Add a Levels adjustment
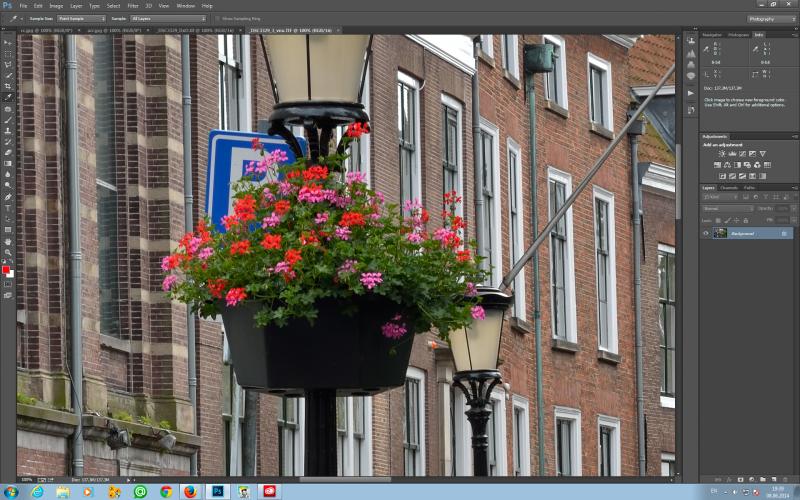Image resolution: width=800 pixels, height=500 pixels. [x=732, y=154]
